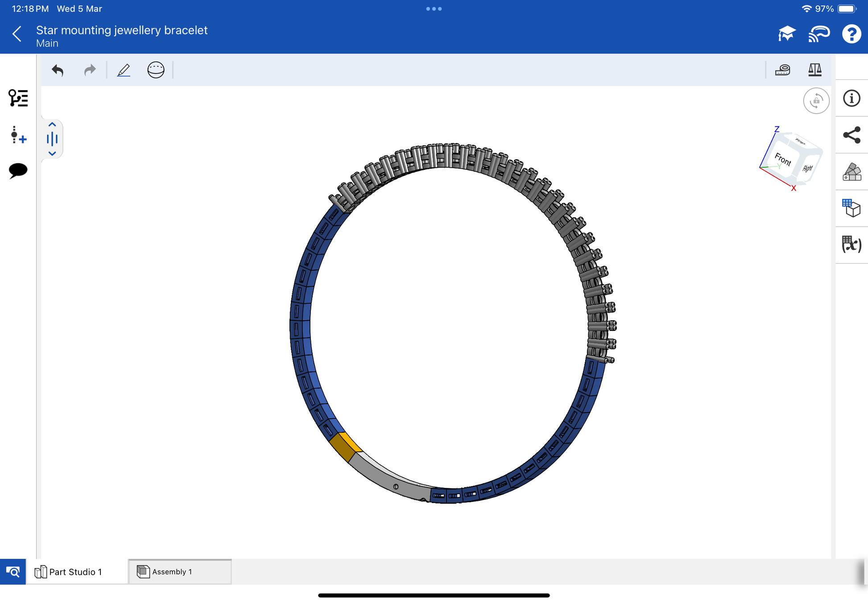The width and height of the screenshot is (868, 603).
Task: Select the Sketch pencil tool
Action: (124, 70)
